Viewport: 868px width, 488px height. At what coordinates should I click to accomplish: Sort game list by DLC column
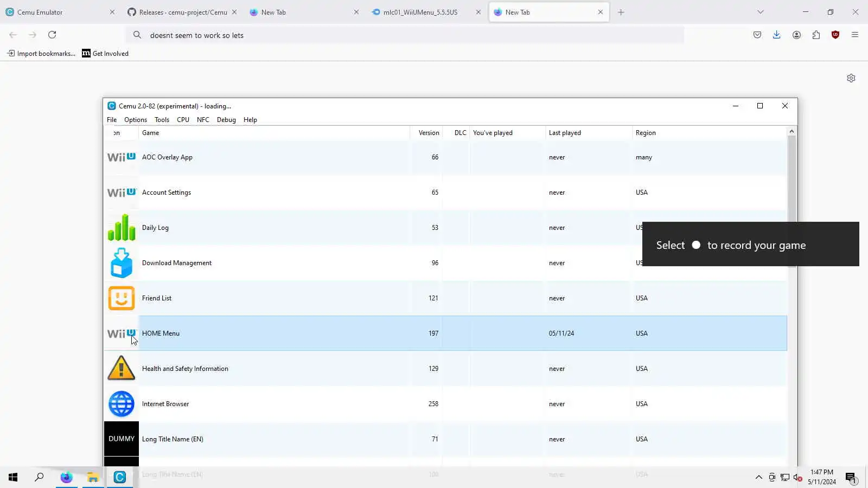tap(456, 133)
